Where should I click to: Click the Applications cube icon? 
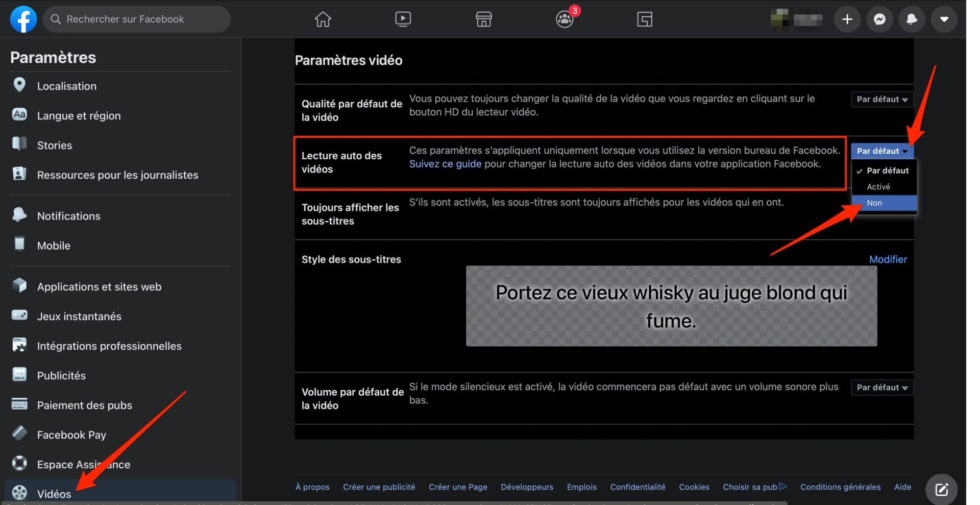19,285
